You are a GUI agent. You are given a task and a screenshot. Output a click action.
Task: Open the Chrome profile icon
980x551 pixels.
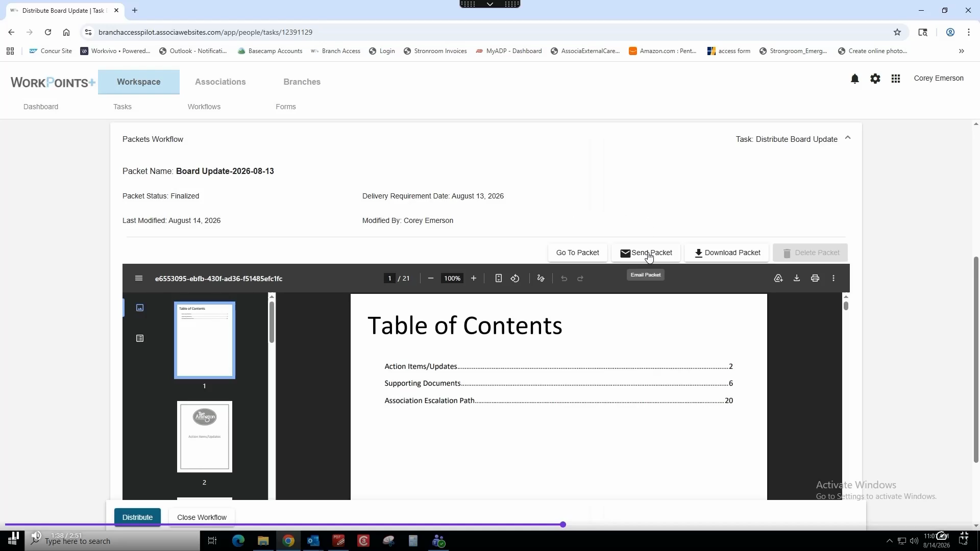pyautogui.click(x=950, y=32)
